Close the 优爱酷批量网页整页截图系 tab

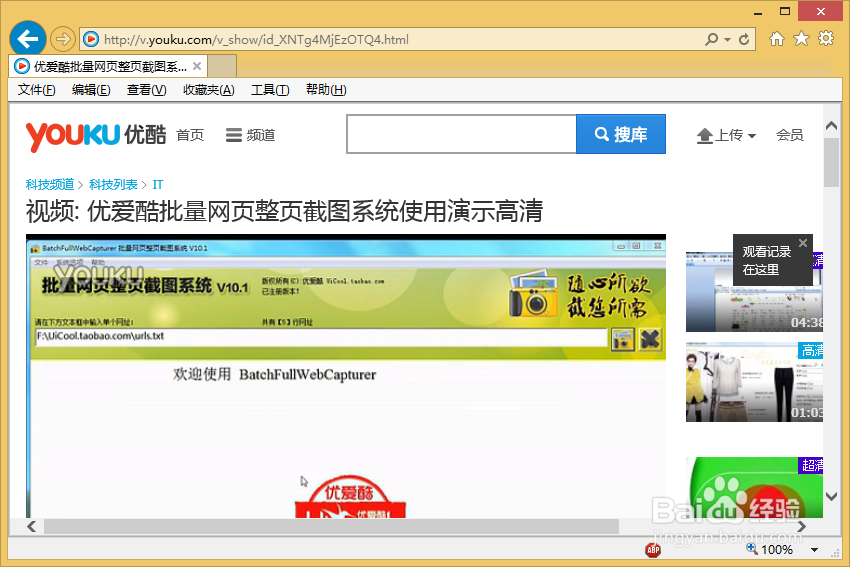197,66
